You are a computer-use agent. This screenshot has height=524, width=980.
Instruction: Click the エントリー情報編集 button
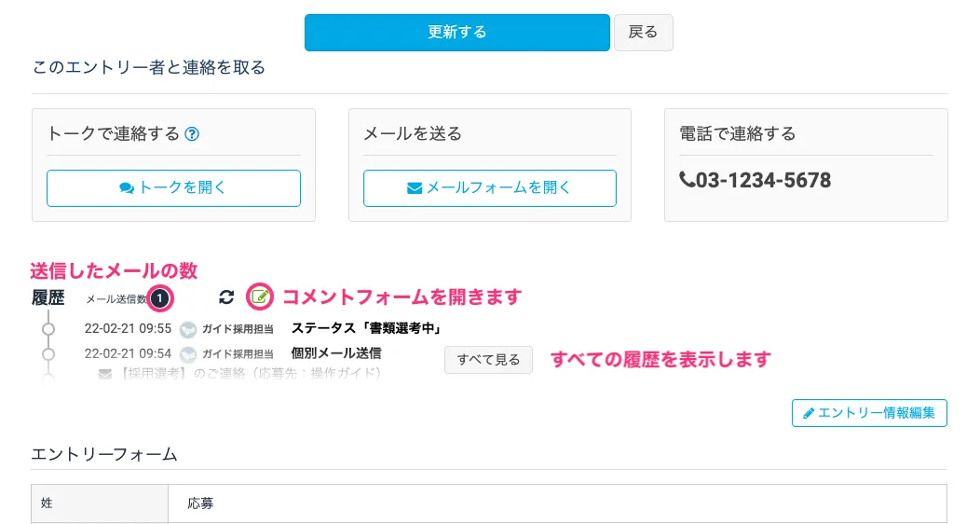[x=869, y=413]
